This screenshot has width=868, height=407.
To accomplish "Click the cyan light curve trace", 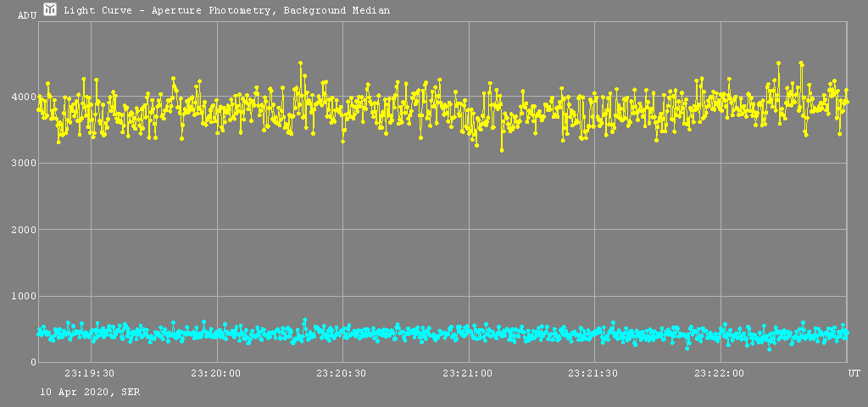I will [x=424, y=334].
